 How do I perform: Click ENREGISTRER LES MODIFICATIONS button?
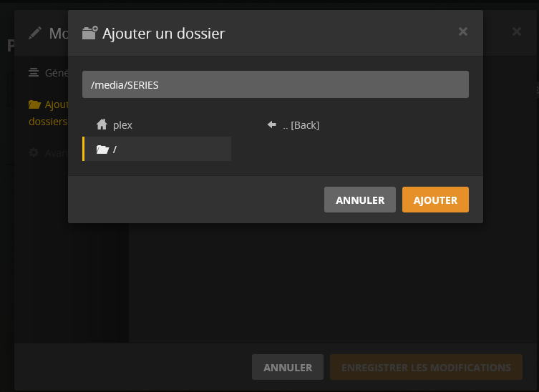pos(426,367)
